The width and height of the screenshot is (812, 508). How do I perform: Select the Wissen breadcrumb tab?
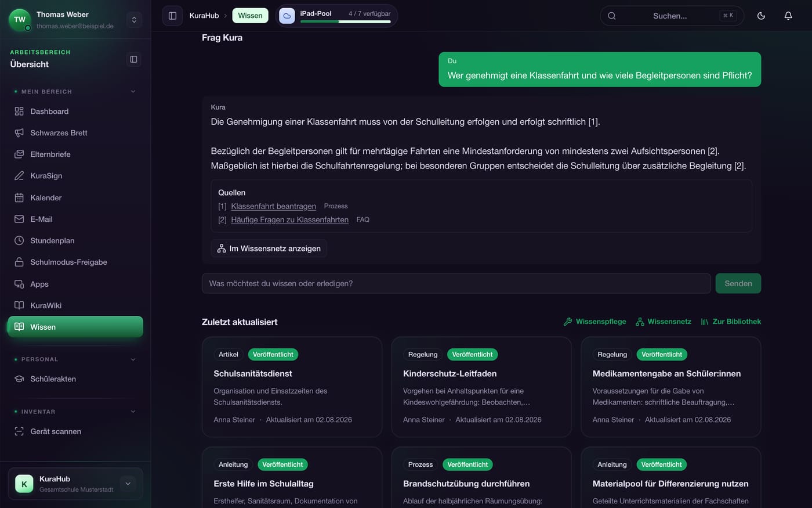click(x=250, y=16)
